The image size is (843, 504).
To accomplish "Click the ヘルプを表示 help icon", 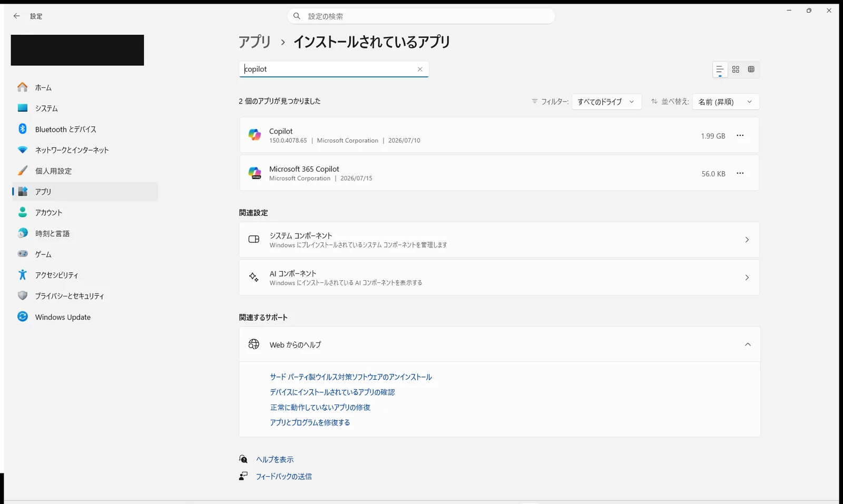I will (243, 459).
